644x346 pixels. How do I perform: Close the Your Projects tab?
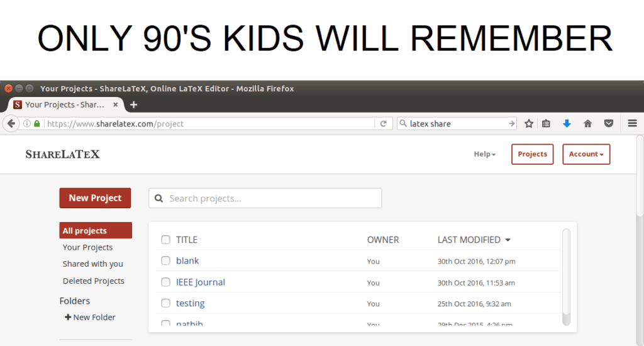click(116, 104)
